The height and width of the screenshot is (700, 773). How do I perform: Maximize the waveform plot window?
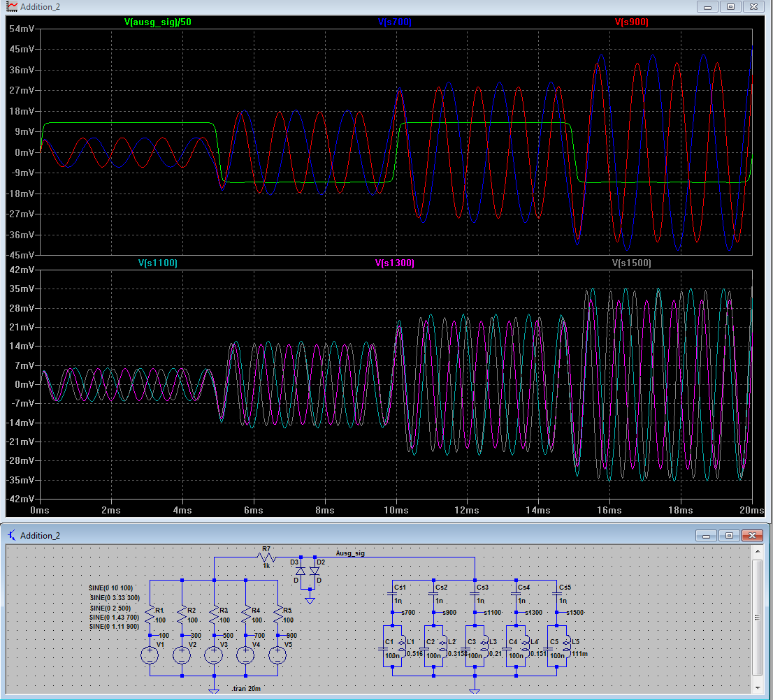730,7
